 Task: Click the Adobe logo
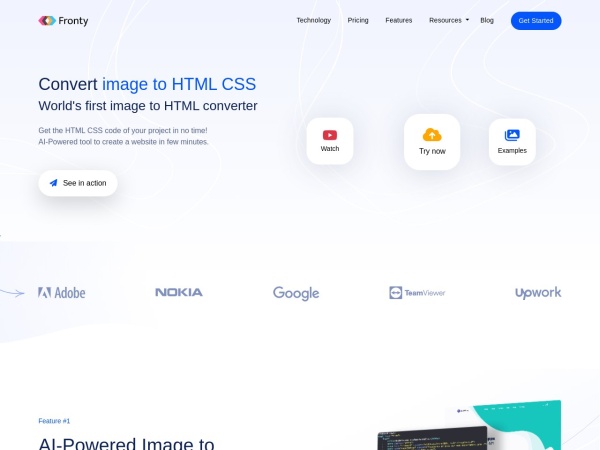point(62,293)
